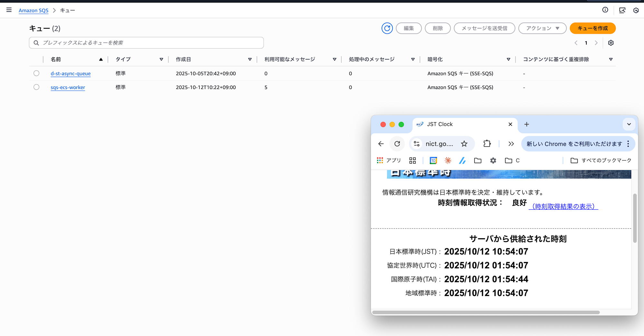Click the キュー breadcrumb item

pos(68,10)
